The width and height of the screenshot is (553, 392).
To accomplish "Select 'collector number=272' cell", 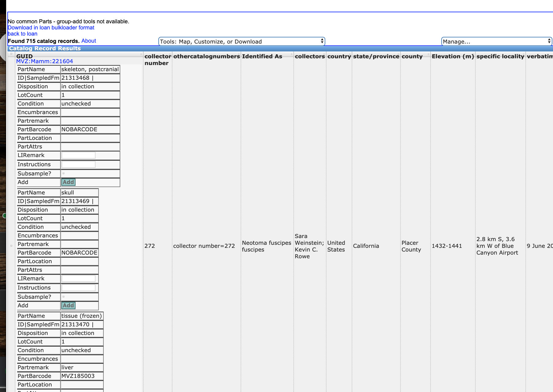I will click(204, 246).
